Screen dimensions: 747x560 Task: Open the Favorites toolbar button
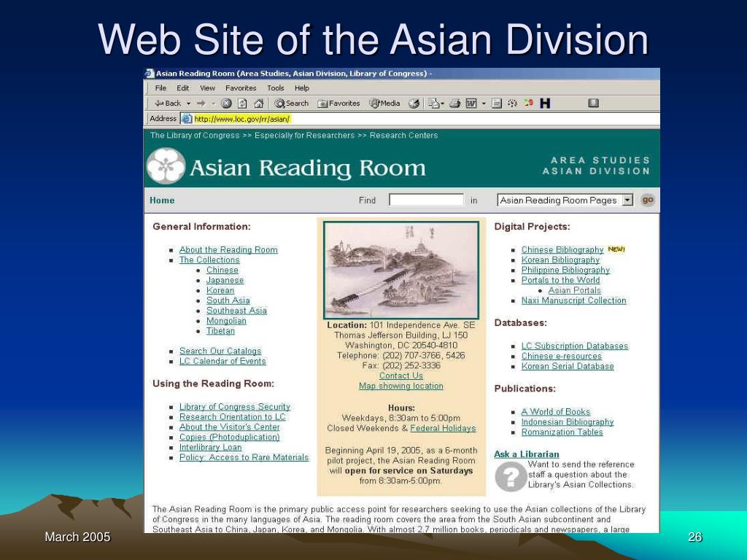pos(338,104)
